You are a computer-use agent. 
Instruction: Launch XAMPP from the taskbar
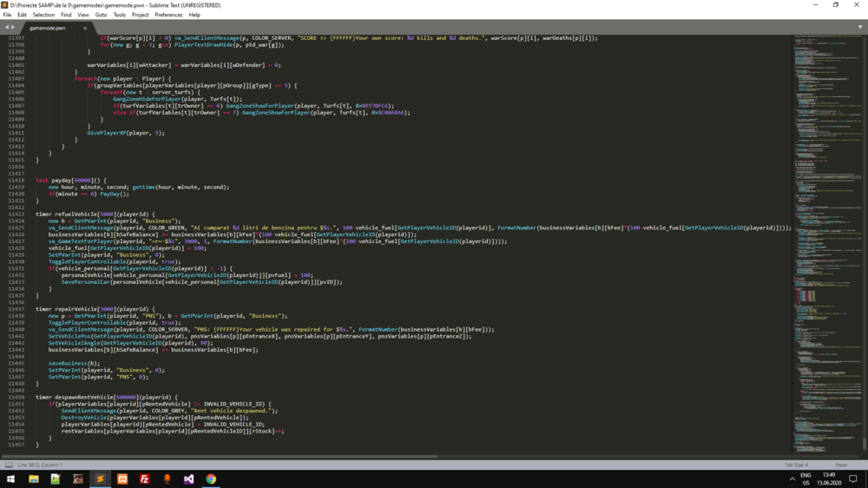point(122,479)
